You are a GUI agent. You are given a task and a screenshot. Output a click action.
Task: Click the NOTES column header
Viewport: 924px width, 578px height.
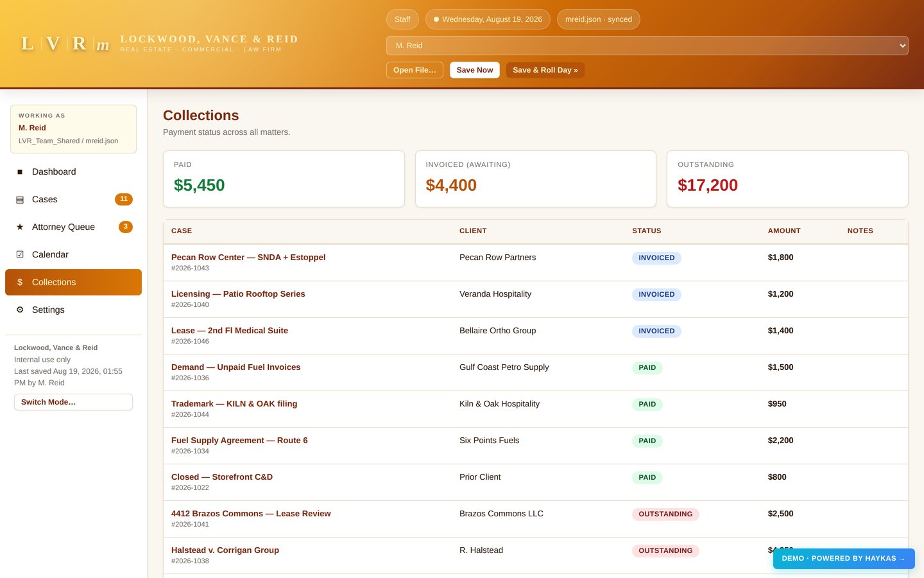pyautogui.click(x=860, y=231)
